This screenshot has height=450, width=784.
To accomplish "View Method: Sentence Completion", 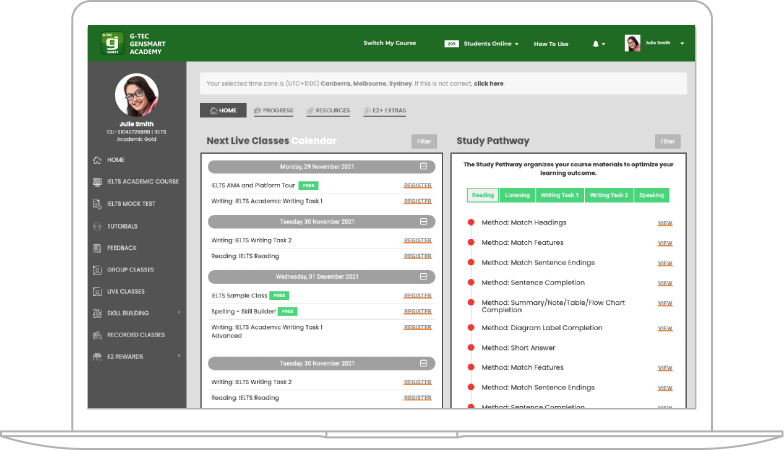I will coord(665,283).
